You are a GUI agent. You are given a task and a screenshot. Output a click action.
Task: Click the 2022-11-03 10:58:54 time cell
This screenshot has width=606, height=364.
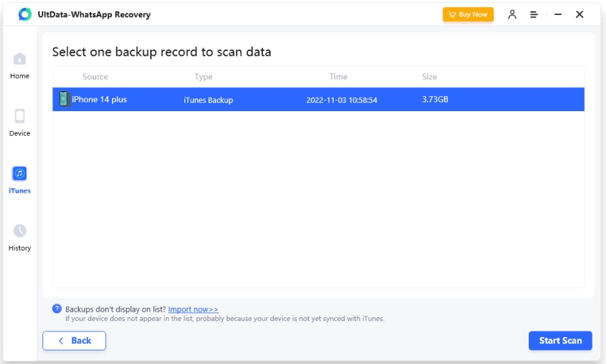[x=342, y=100]
